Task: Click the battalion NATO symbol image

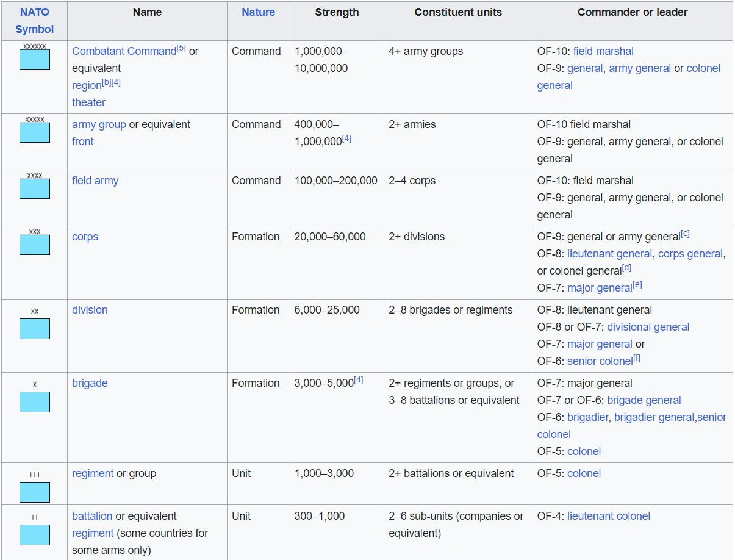Action: click(35, 529)
